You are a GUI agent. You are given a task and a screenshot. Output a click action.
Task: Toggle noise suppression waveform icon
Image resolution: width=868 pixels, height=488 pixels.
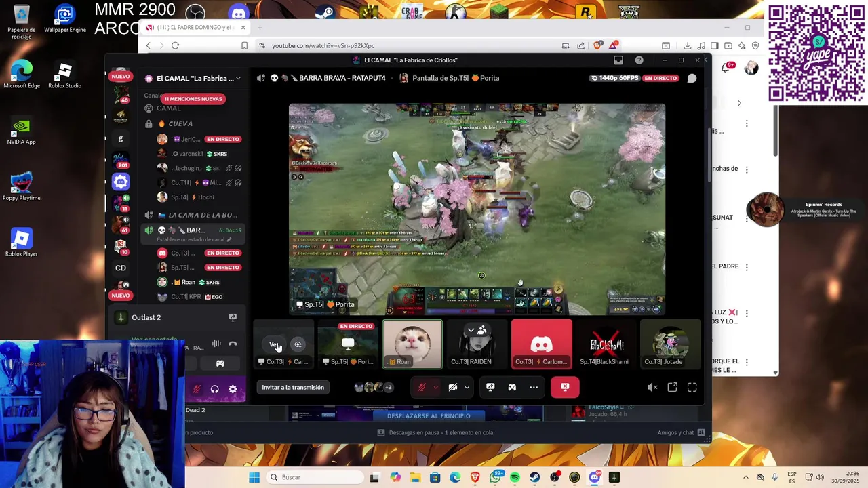point(216,344)
